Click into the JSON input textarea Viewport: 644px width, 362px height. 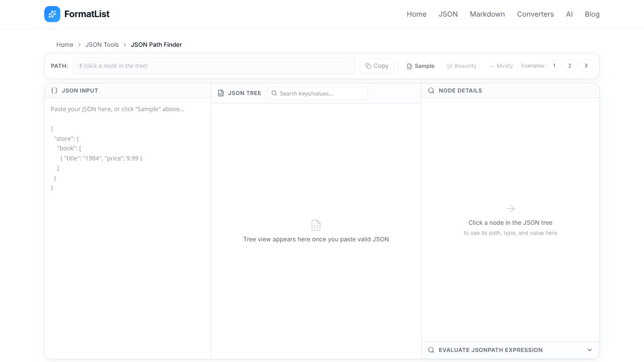click(x=128, y=228)
